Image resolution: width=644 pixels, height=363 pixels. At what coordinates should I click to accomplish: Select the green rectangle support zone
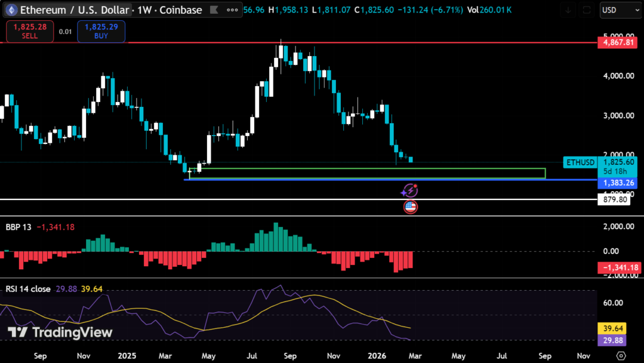point(371,173)
